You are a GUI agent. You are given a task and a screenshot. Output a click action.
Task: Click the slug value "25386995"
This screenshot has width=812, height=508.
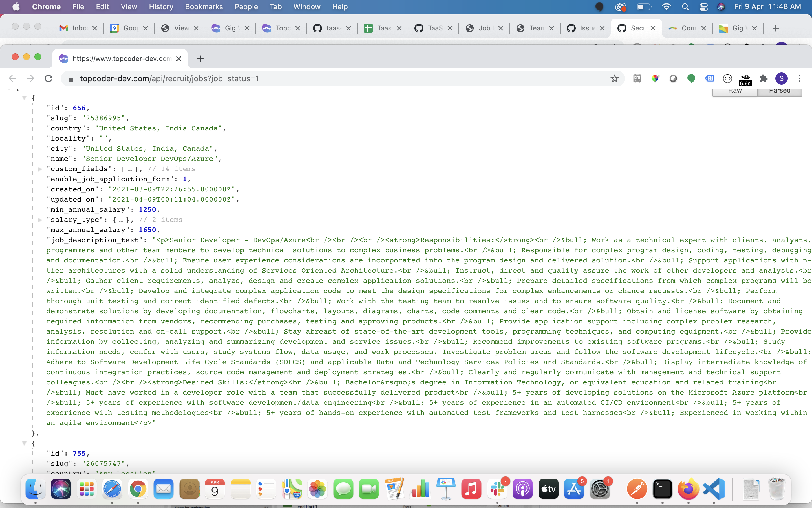click(x=103, y=118)
